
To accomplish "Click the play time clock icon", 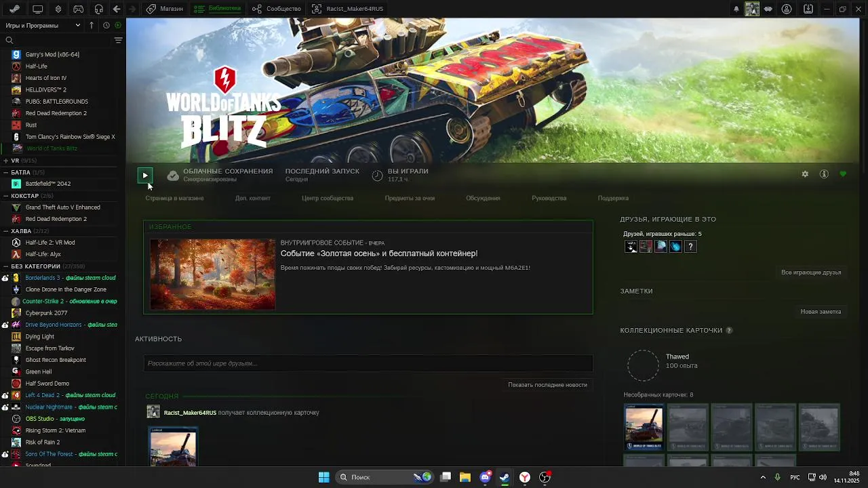I will pyautogui.click(x=378, y=176).
